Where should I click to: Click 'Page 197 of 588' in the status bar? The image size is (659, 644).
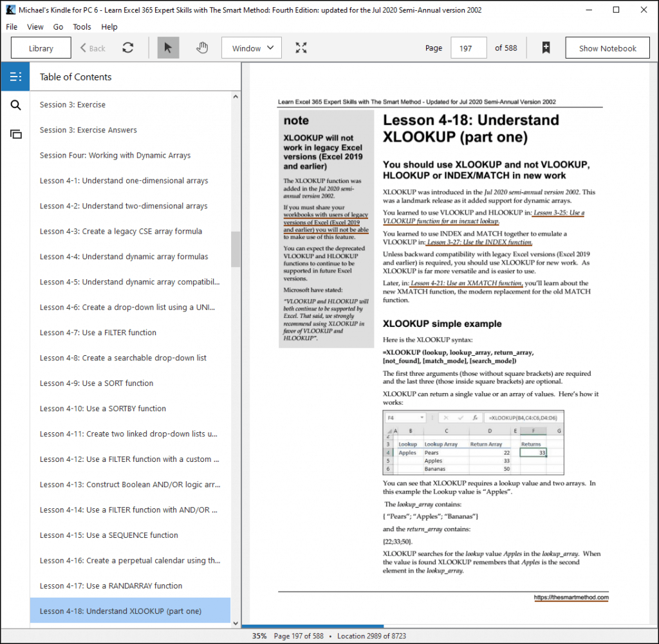tap(299, 636)
